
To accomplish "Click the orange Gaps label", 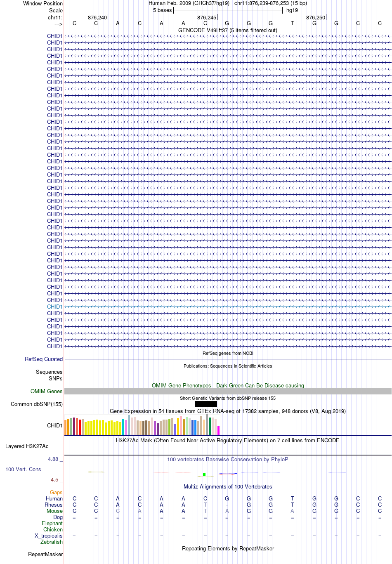I will pyautogui.click(x=56, y=492).
